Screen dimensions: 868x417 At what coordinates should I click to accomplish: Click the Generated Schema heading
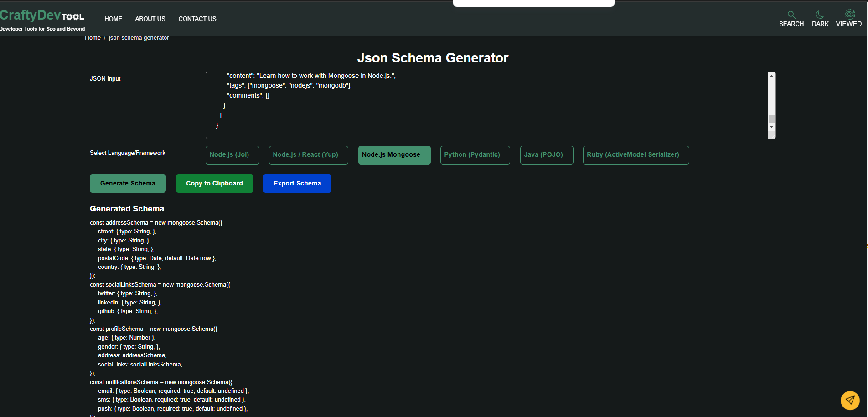pyautogui.click(x=127, y=209)
